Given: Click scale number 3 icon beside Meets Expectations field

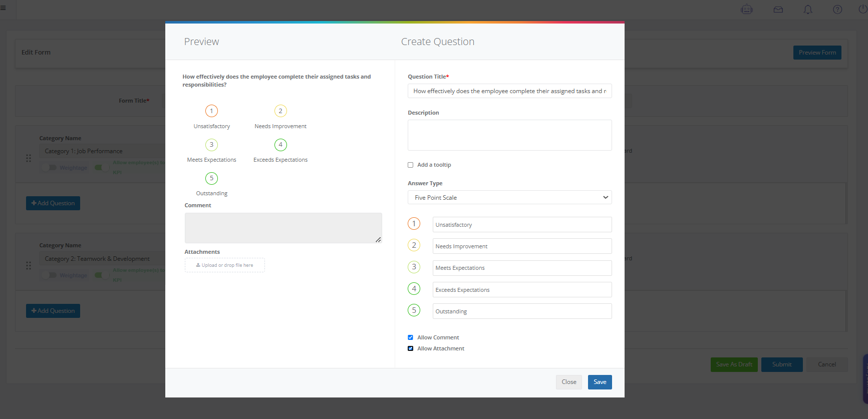Looking at the screenshot, I should (414, 267).
